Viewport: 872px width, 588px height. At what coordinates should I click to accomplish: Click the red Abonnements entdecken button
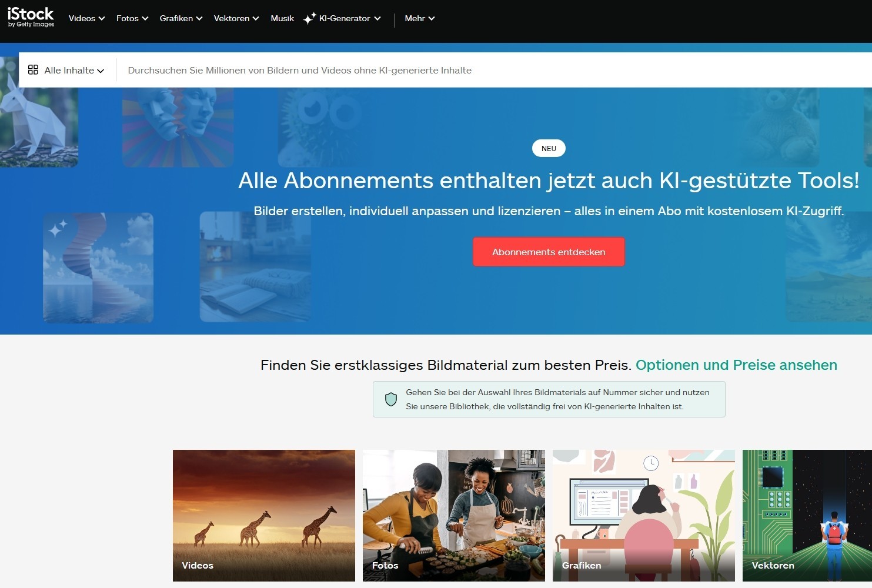coord(549,252)
